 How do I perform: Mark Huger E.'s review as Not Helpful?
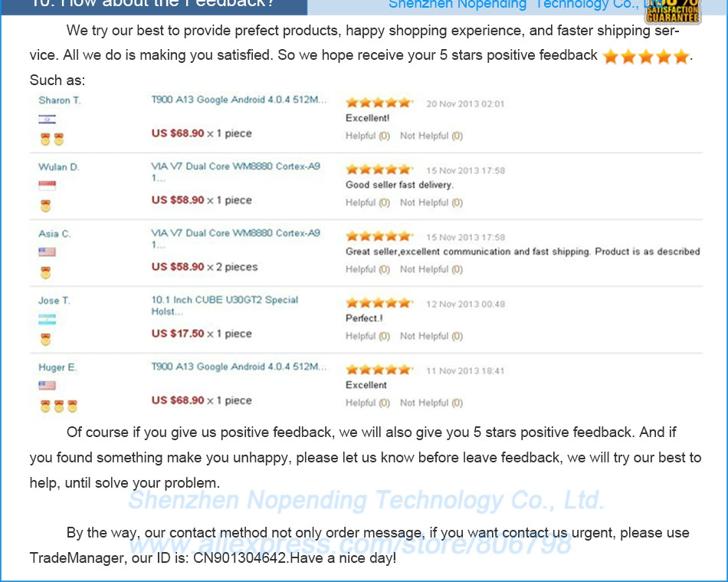point(431,403)
